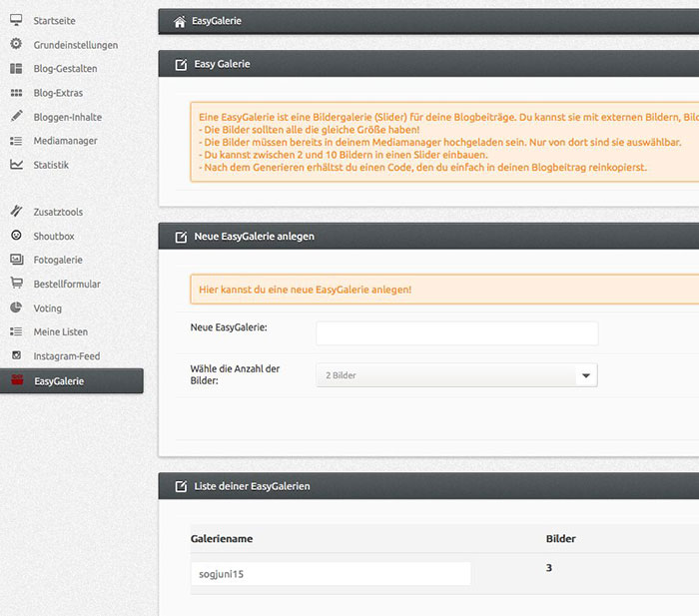The image size is (699, 616).
Task: Open Zusatztools section
Action: click(x=58, y=212)
